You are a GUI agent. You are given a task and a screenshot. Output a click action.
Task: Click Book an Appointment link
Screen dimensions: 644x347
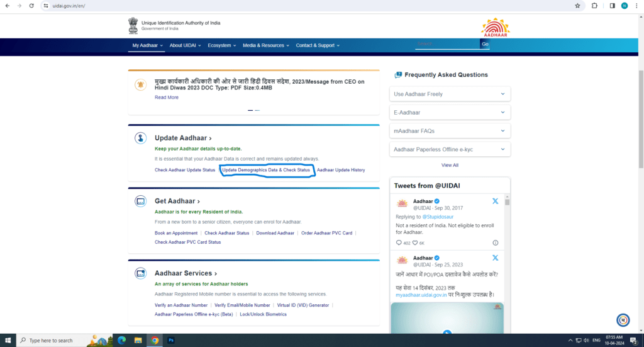176,233
